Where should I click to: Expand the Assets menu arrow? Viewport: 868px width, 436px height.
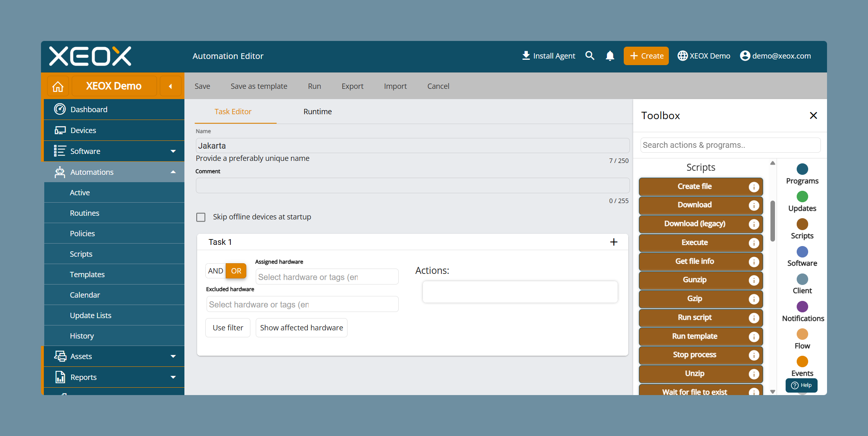pos(173,356)
